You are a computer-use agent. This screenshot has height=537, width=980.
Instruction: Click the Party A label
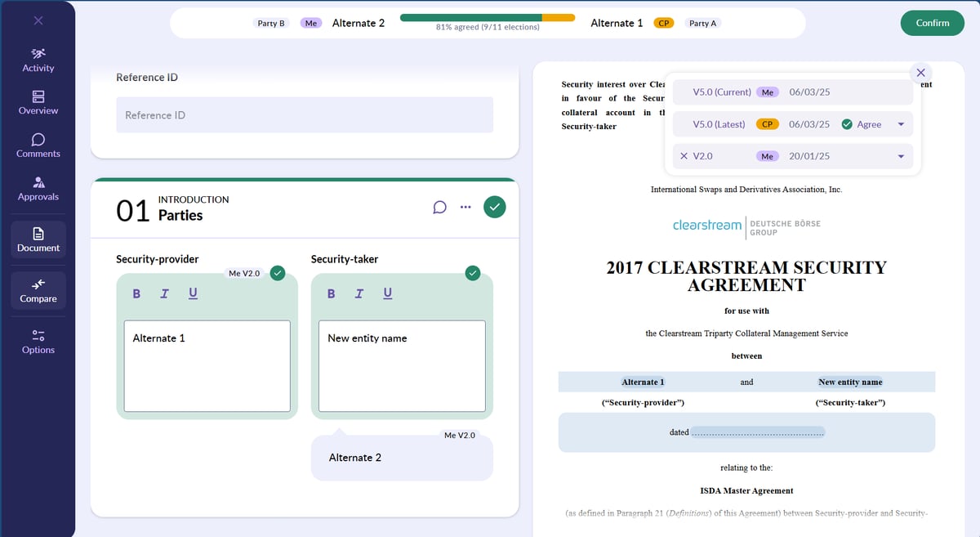702,23
